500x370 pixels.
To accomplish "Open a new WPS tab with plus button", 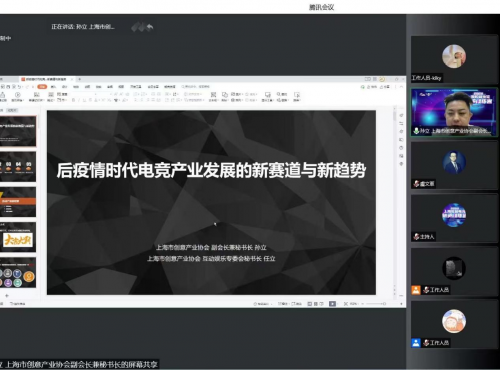I will point(79,79).
